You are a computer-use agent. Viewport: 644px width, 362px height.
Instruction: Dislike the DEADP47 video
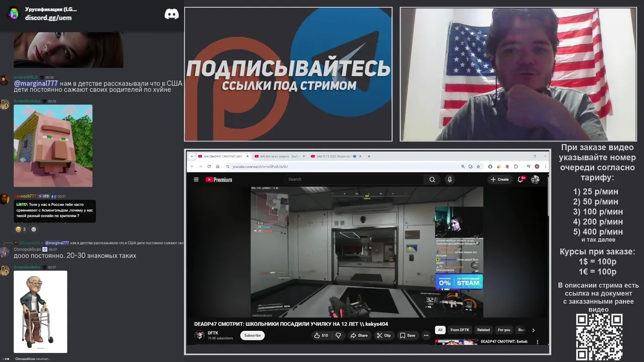point(338,335)
